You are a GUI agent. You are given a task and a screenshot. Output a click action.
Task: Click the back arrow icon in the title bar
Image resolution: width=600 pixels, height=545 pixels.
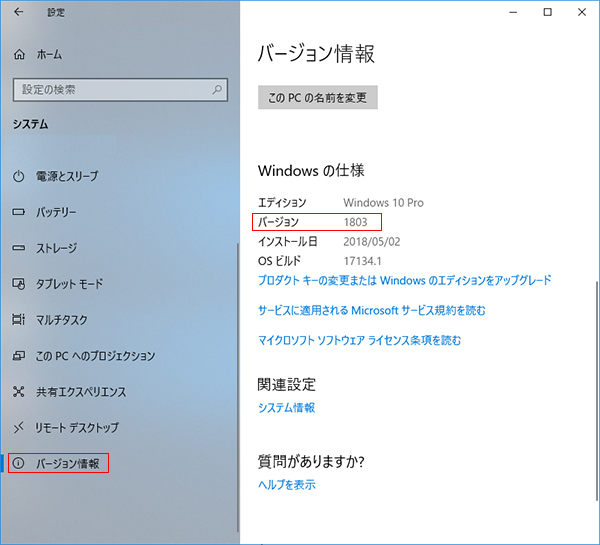pos(18,12)
